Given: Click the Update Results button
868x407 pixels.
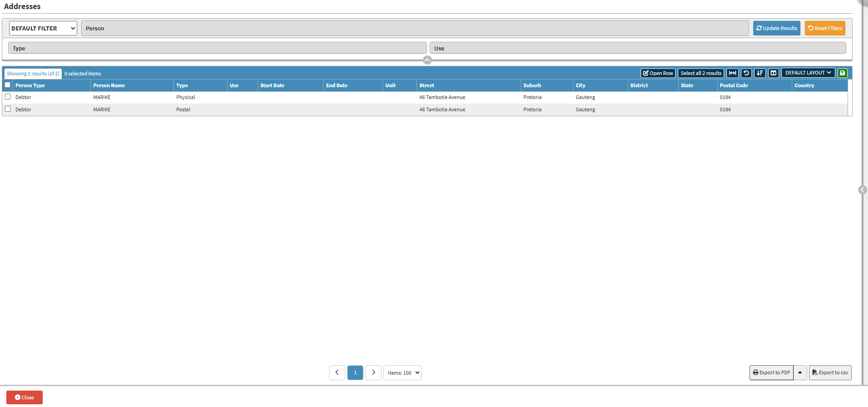Looking at the screenshot, I should tap(776, 28).
